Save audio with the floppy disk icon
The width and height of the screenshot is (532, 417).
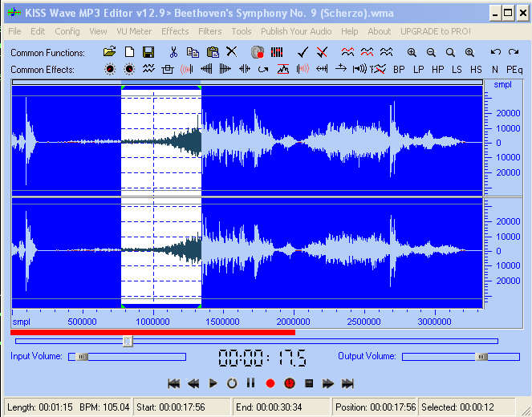[148, 52]
